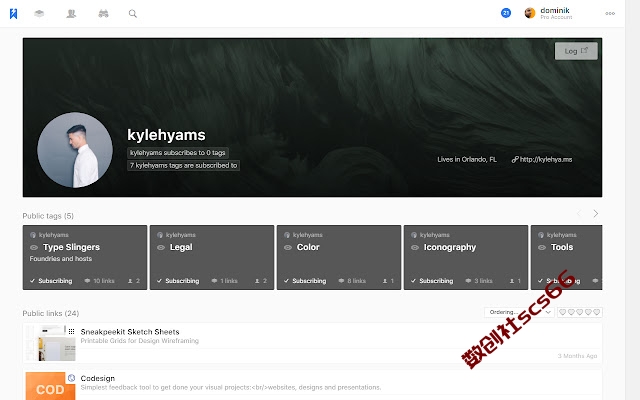Click favicon beside Codesign title
Viewport: 640px width, 400px height.
71,378
